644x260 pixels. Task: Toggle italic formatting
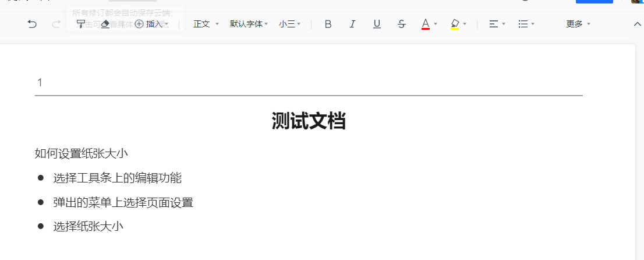(352, 24)
